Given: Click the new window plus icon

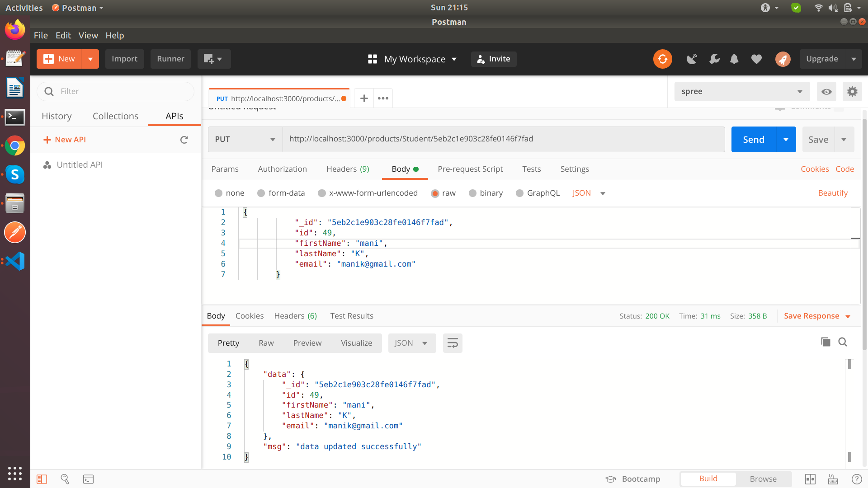Looking at the screenshot, I should tap(214, 59).
